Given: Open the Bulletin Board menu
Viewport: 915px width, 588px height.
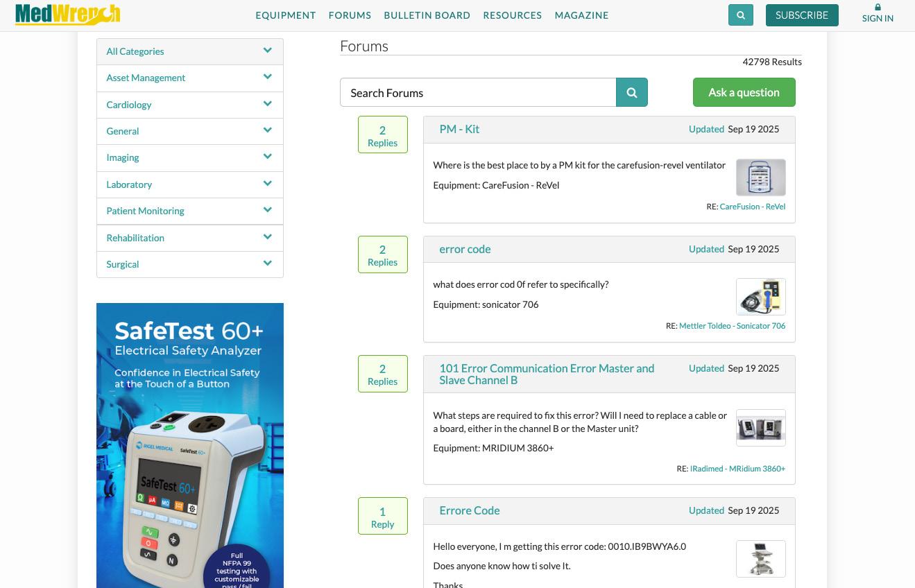Looking at the screenshot, I should coord(427,15).
